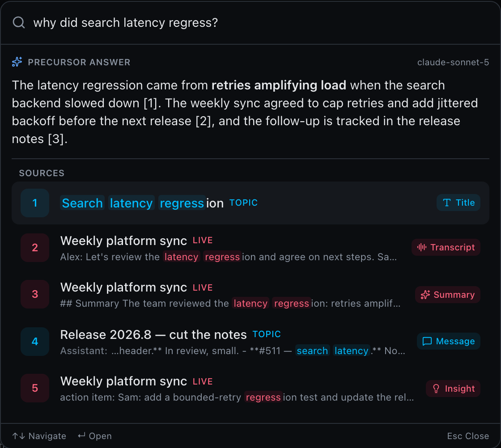Viewport: 501px width, 448px height.
Task: Click citation [1] in the answer
Action: [x=150, y=103]
